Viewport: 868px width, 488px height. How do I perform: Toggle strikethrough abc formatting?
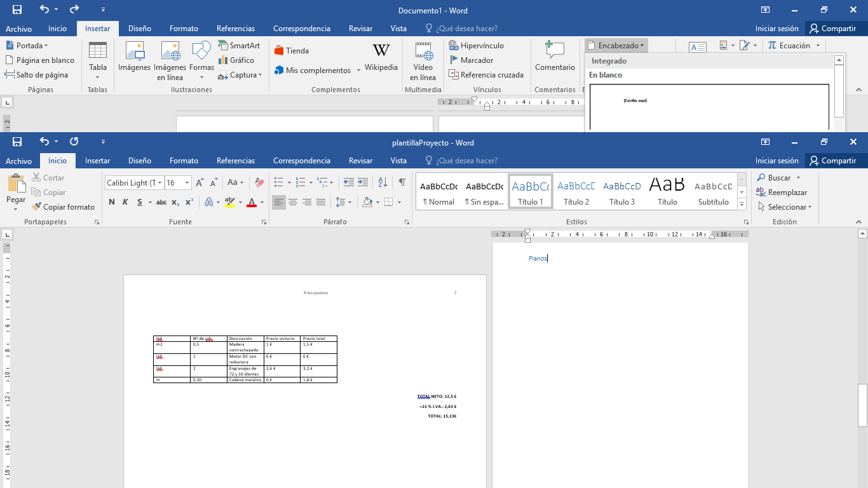[x=161, y=202]
